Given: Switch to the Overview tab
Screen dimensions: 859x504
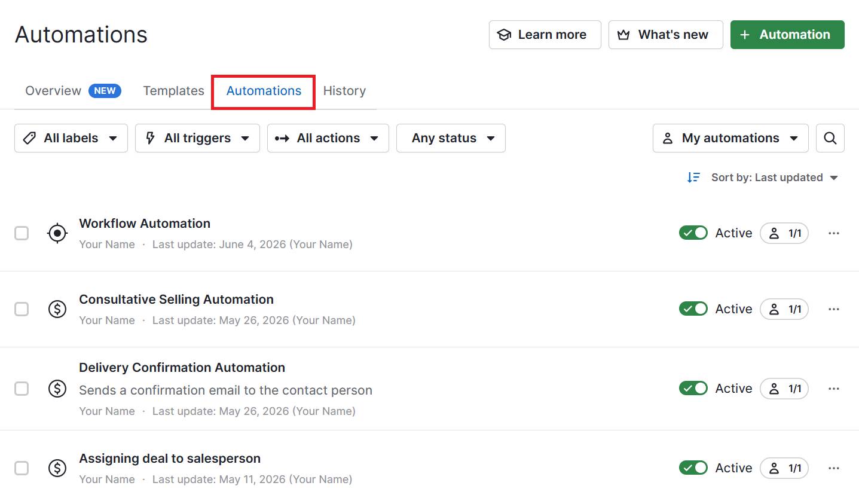Looking at the screenshot, I should click(x=73, y=91).
